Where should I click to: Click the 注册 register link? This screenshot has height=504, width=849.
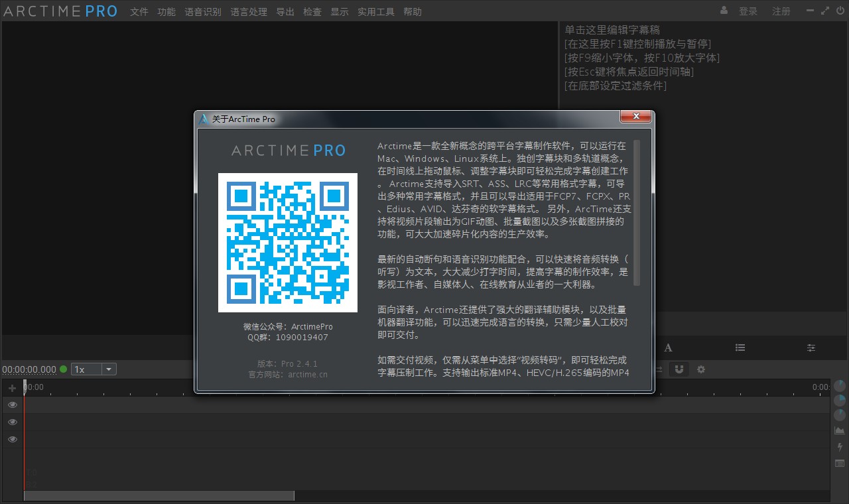pos(781,11)
